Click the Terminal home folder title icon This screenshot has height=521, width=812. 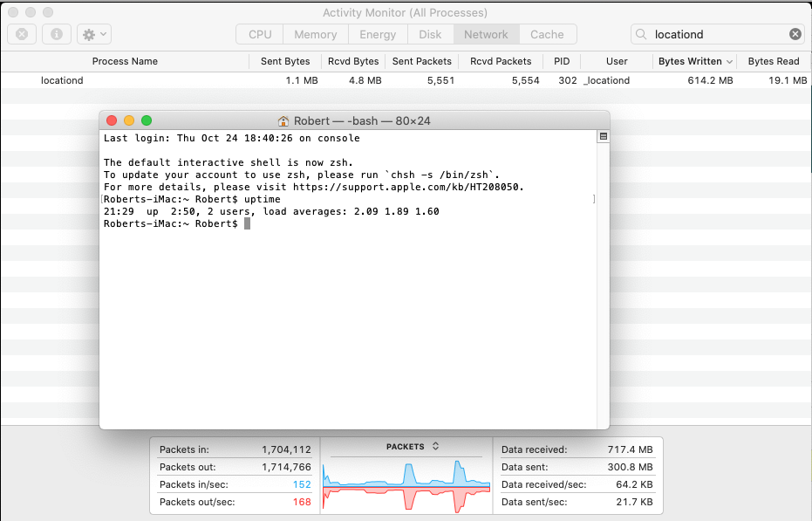pos(283,120)
